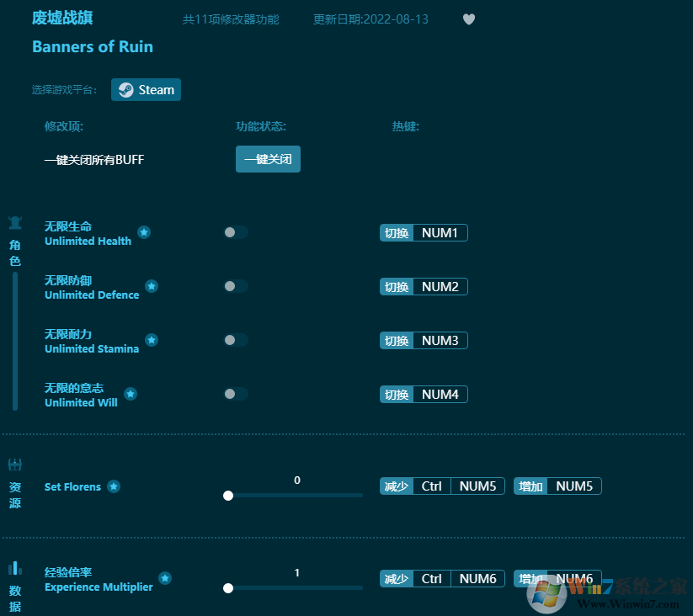The width and height of the screenshot is (693, 616).
Task: Click star icon beside Experience Multiplier
Action: 165,578
